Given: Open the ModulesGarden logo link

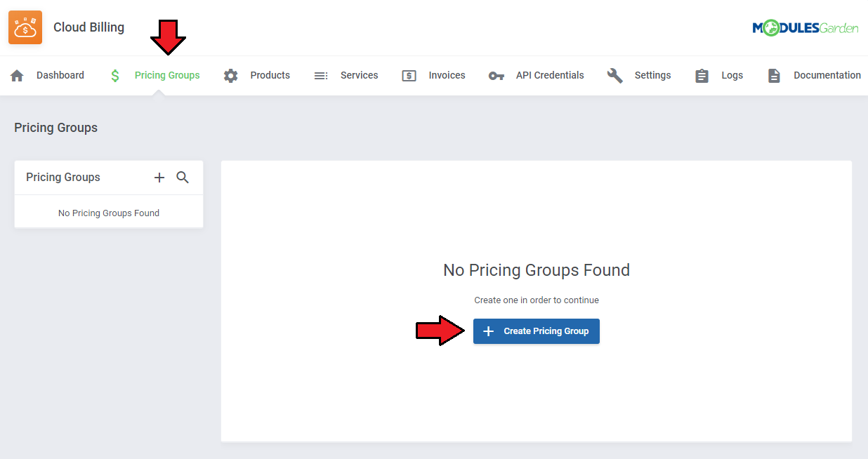Looking at the screenshot, I should tap(805, 28).
